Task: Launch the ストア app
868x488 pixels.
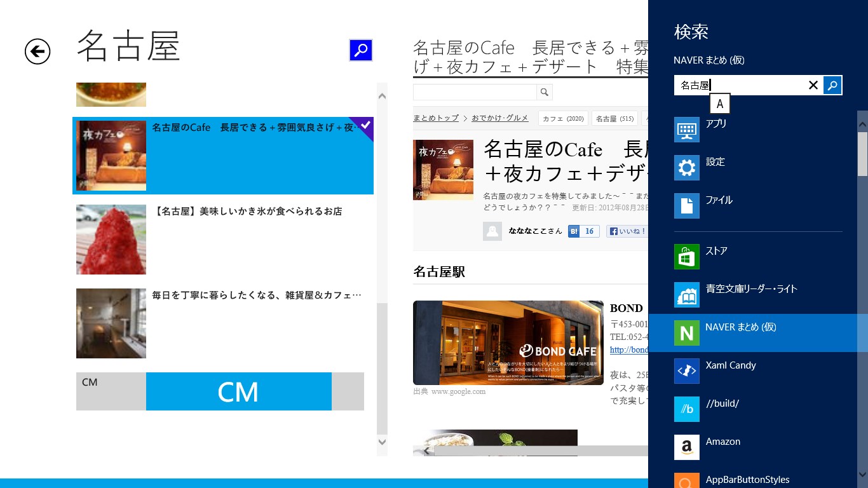Action: click(716, 250)
